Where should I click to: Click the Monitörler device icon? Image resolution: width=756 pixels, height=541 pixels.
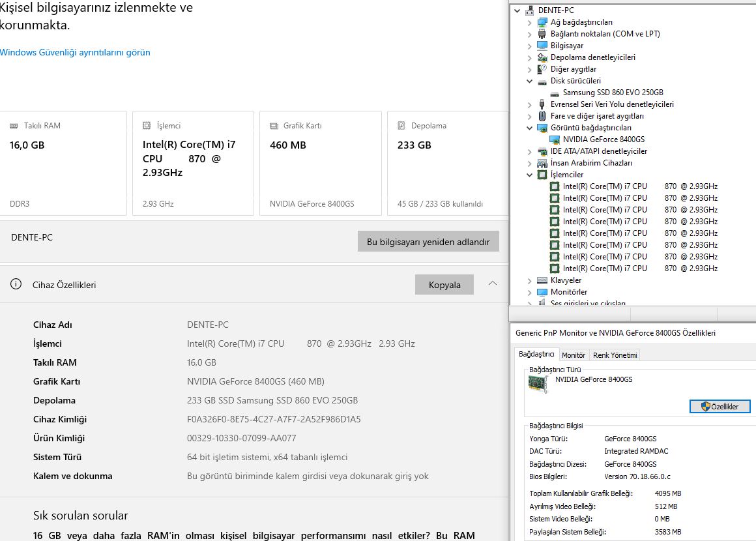542,292
